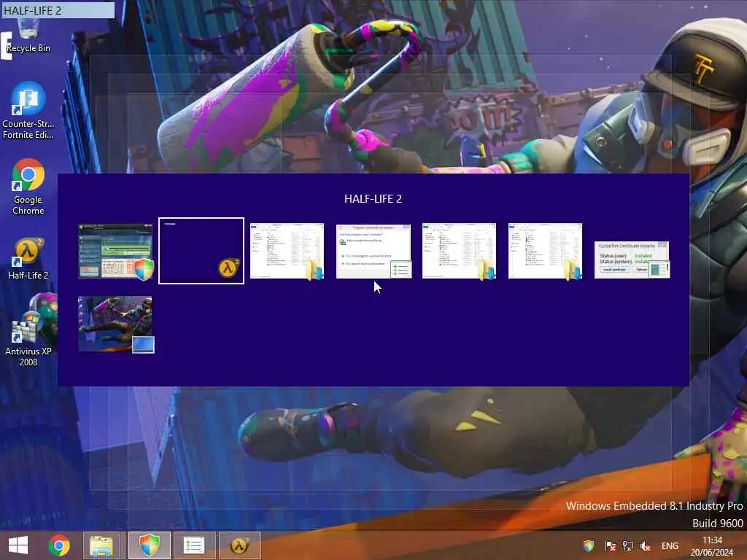Switch to the Certificate Installer window thumbnail
747x560 pixels.
632,260
